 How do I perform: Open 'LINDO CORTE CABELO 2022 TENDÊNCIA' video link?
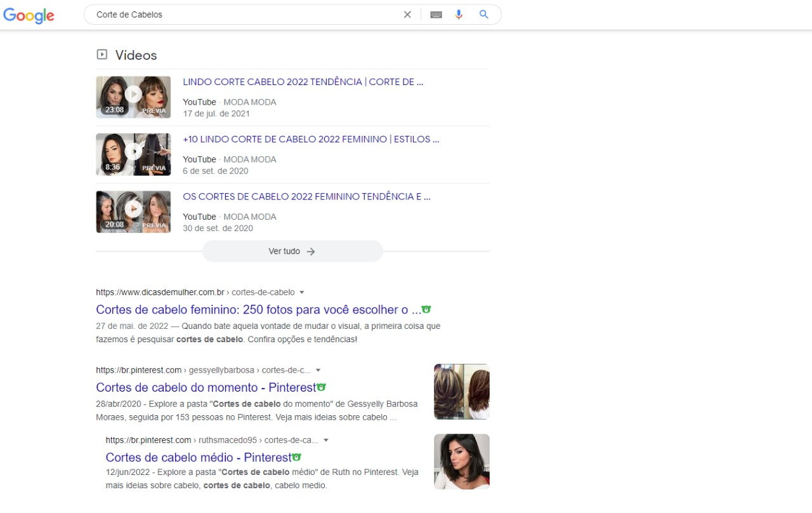coord(303,82)
